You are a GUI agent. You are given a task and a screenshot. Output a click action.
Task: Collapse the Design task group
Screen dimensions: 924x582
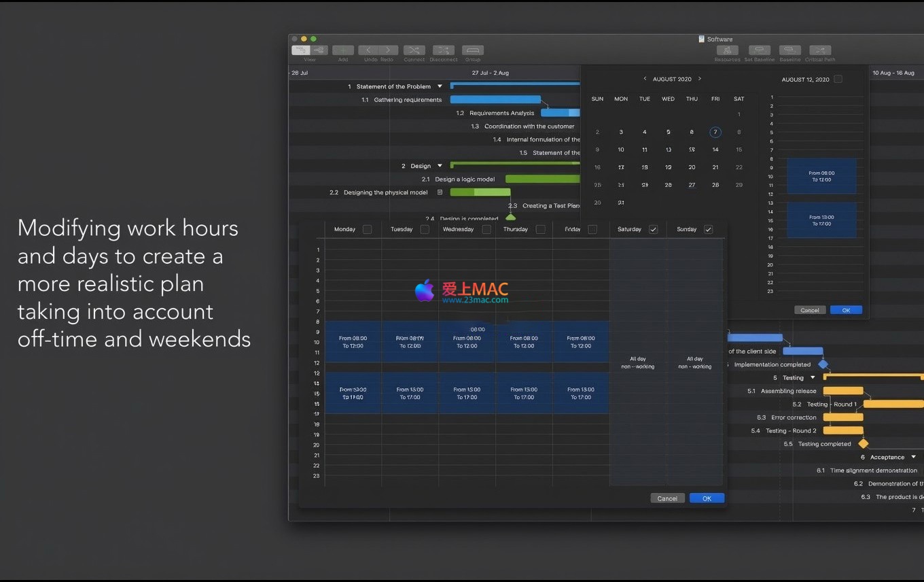(440, 166)
